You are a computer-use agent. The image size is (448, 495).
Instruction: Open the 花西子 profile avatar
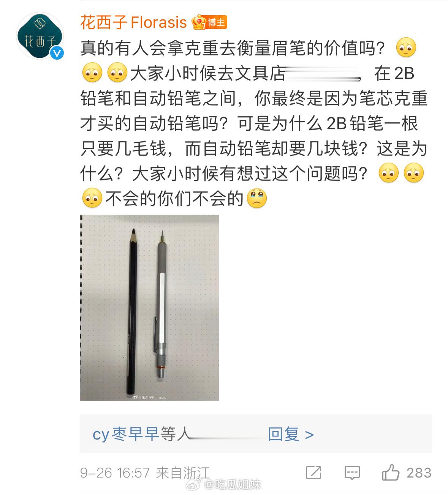pos(40,36)
